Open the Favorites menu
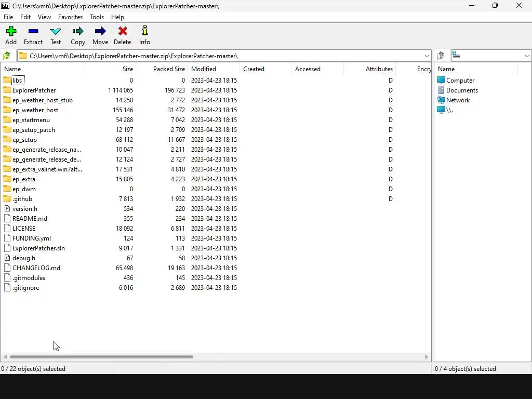 70,17
